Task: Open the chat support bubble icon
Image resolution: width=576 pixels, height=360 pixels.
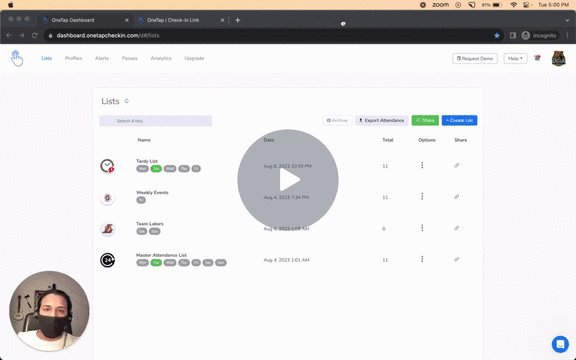Action: [560, 344]
